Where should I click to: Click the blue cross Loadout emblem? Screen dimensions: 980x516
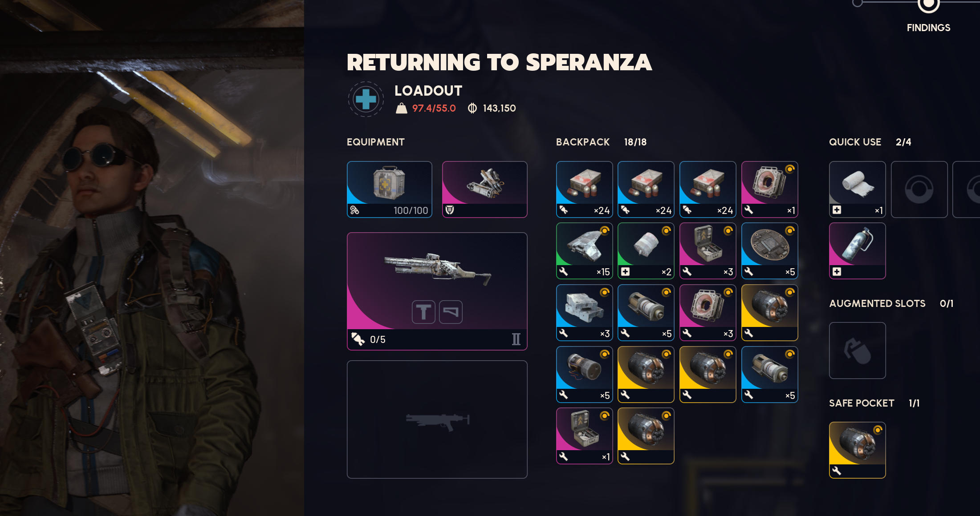click(x=366, y=99)
